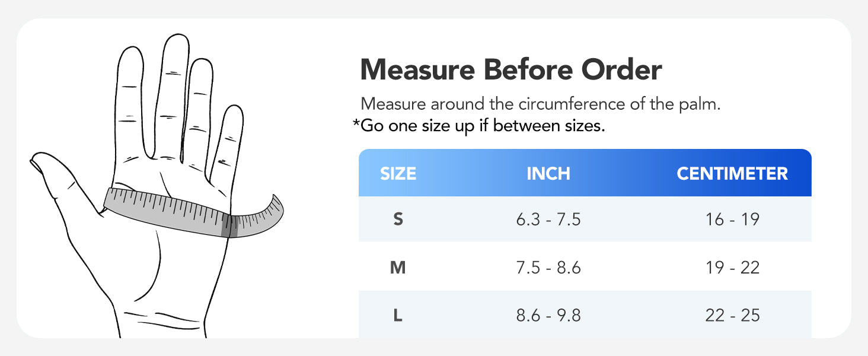Click size L row label
The height and width of the screenshot is (356, 868).
pos(398,315)
